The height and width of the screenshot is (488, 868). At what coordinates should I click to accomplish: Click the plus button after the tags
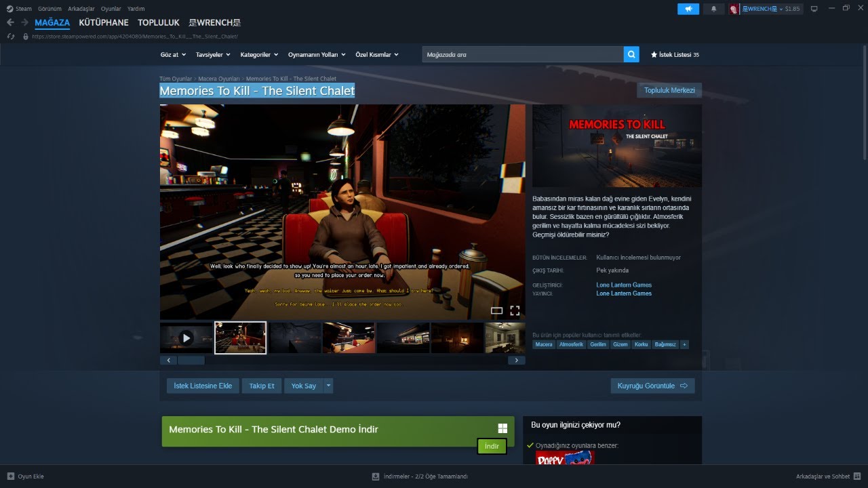pyautogui.click(x=684, y=344)
